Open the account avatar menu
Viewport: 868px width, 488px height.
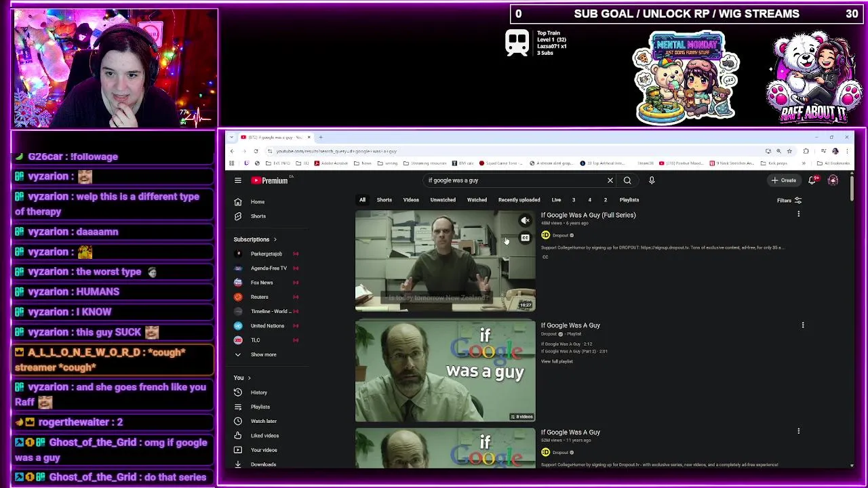[x=833, y=180]
